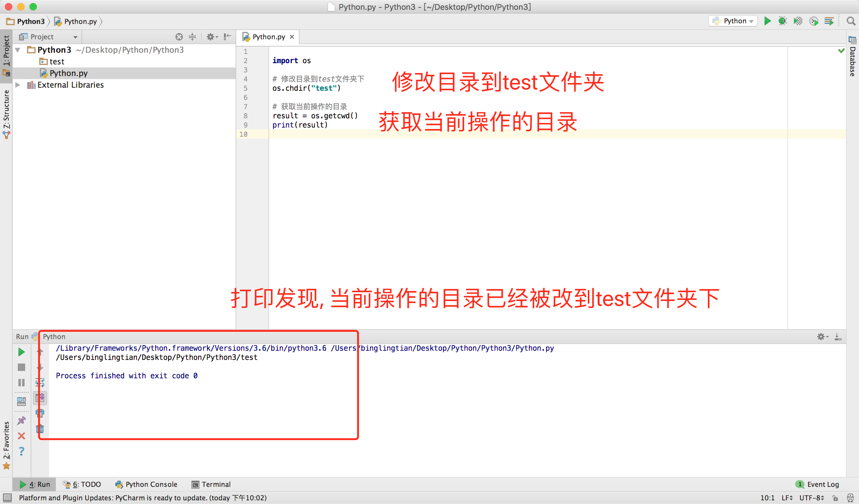Click the print icon in Run panel

(40, 414)
